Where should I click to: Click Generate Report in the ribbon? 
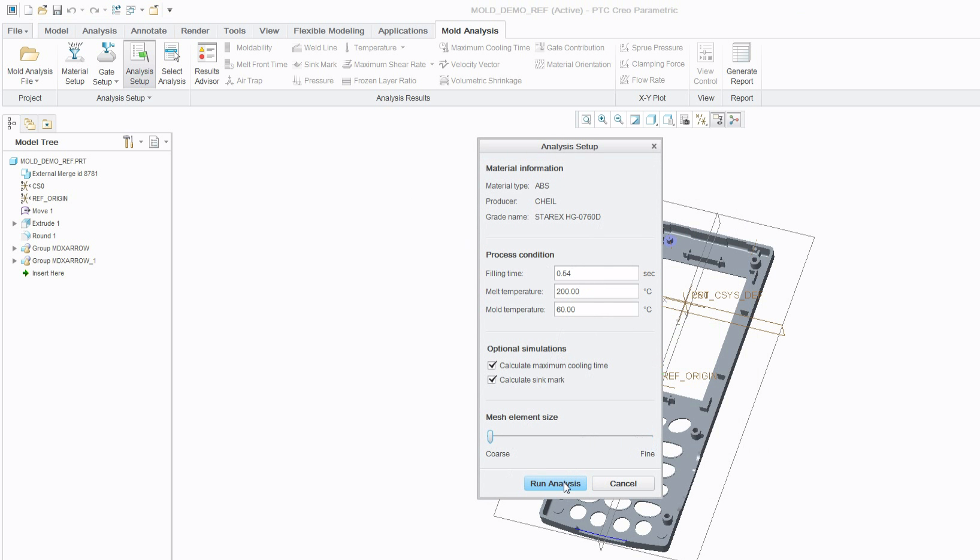coord(742,63)
